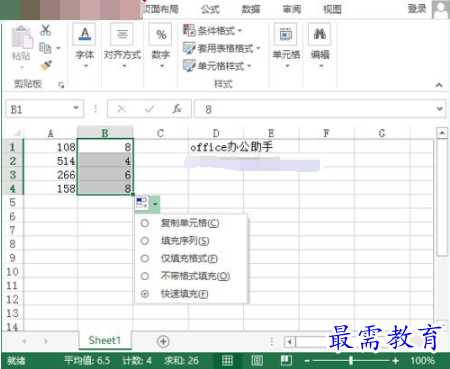450x369 pixels.
Task: Expand 单元格样式 cell styles dropdown
Action: coord(249,66)
